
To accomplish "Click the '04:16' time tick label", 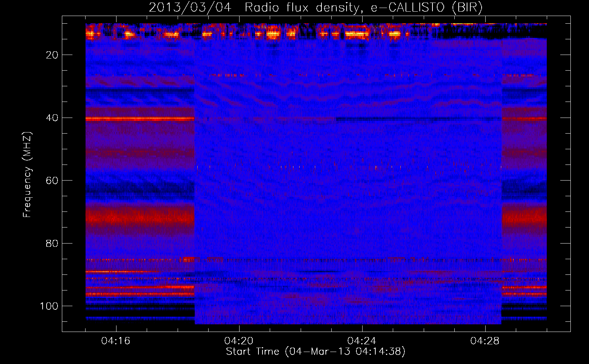I will coord(116,341).
